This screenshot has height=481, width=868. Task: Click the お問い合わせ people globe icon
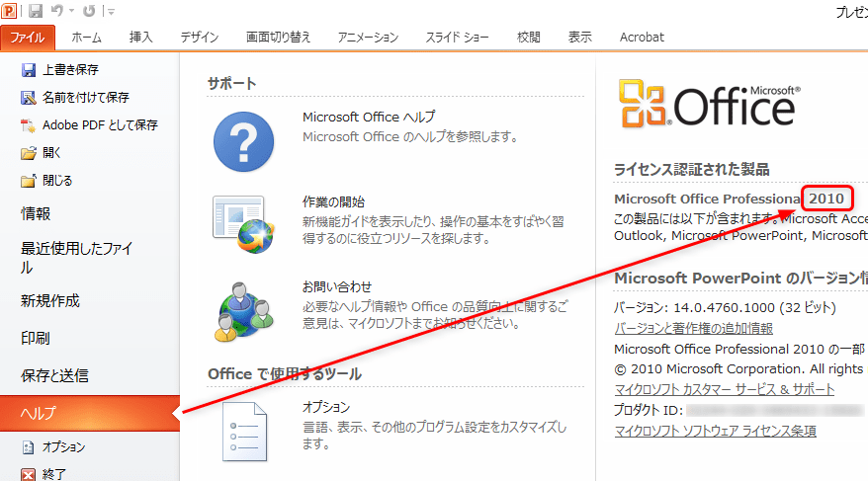point(244,312)
